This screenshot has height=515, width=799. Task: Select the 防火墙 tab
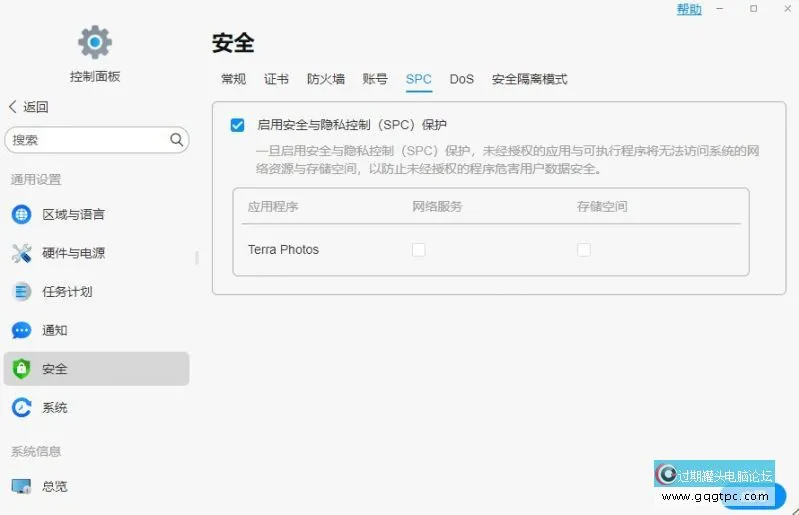click(326, 79)
